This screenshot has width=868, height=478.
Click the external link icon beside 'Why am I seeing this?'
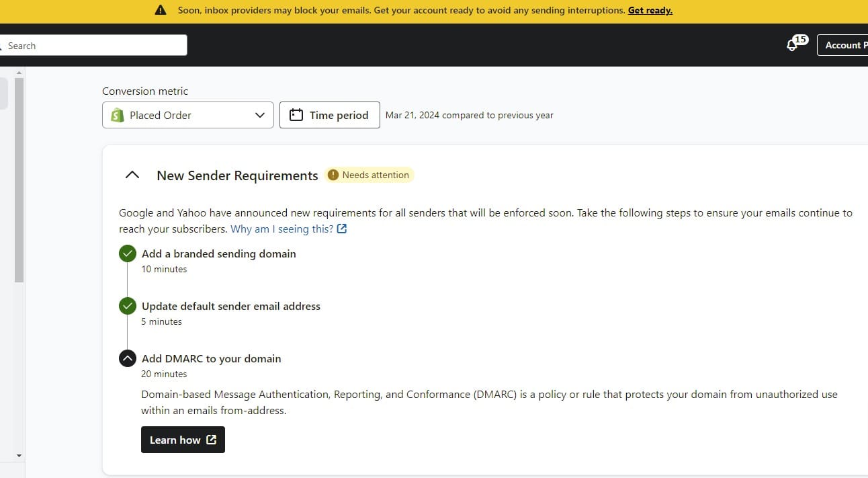[x=342, y=229]
